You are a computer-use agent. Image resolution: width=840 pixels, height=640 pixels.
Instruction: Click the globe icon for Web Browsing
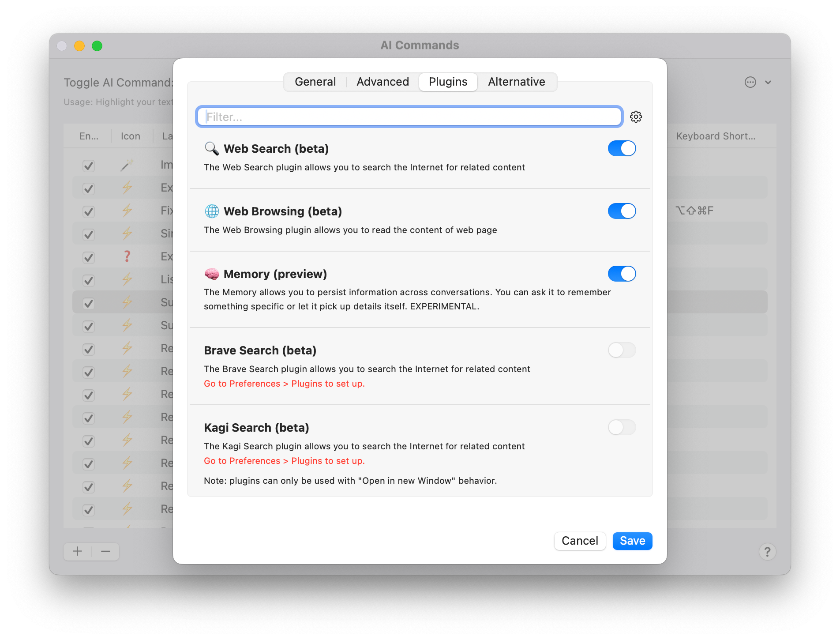212,211
